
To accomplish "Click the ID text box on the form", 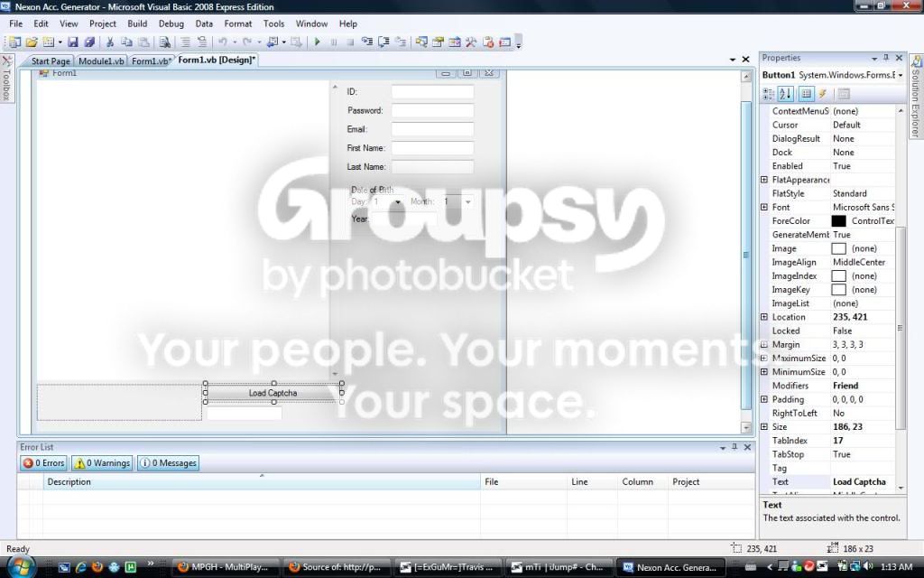I will point(432,91).
